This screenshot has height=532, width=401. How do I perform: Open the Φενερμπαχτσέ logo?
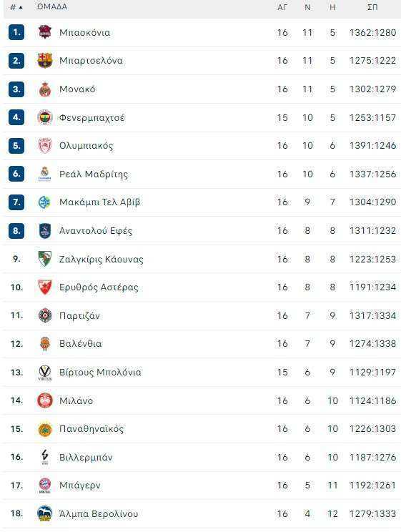tap(45, 117)
